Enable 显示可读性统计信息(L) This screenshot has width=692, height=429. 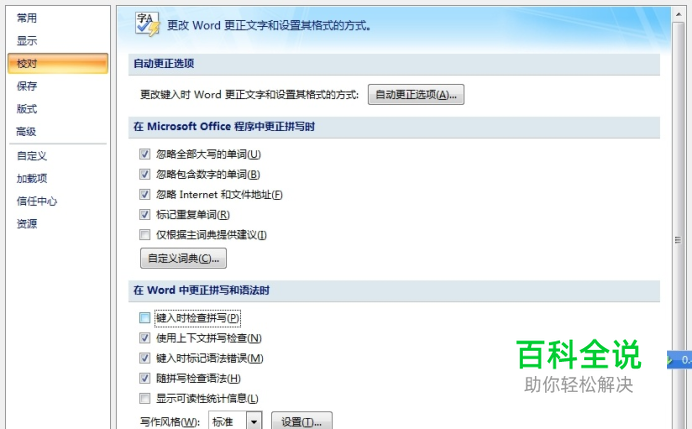click(x=145, y=399)
